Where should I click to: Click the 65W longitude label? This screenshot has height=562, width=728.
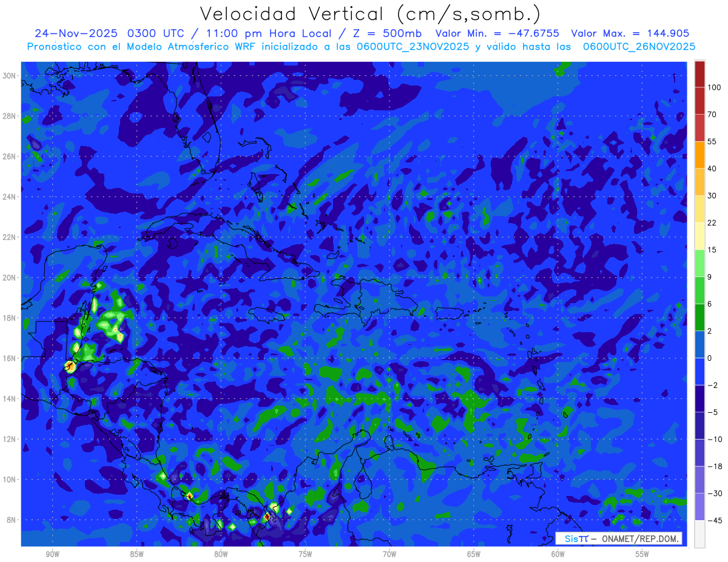pyautogui.click(x=474, y=554)
